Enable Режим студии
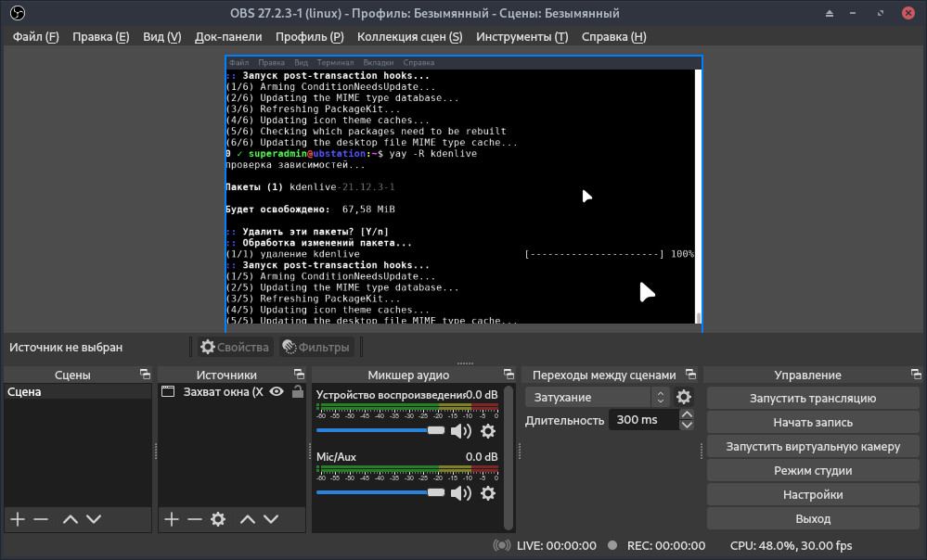 [x=812, y=471]
